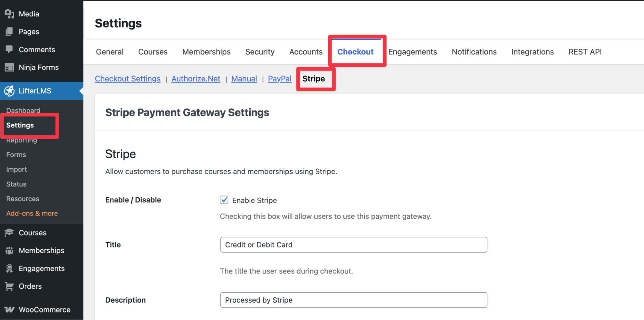
Task: Click the Engagements award ribbon icon
Action: click(x=9, y=268)
